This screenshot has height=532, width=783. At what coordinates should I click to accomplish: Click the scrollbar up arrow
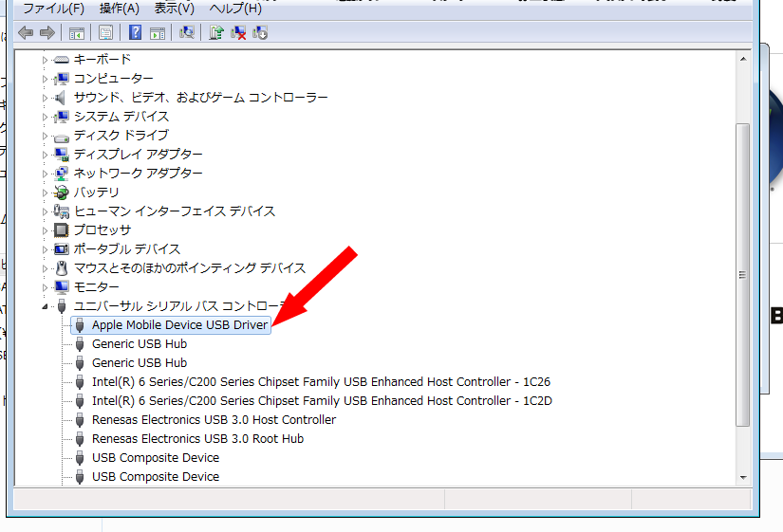743,59
